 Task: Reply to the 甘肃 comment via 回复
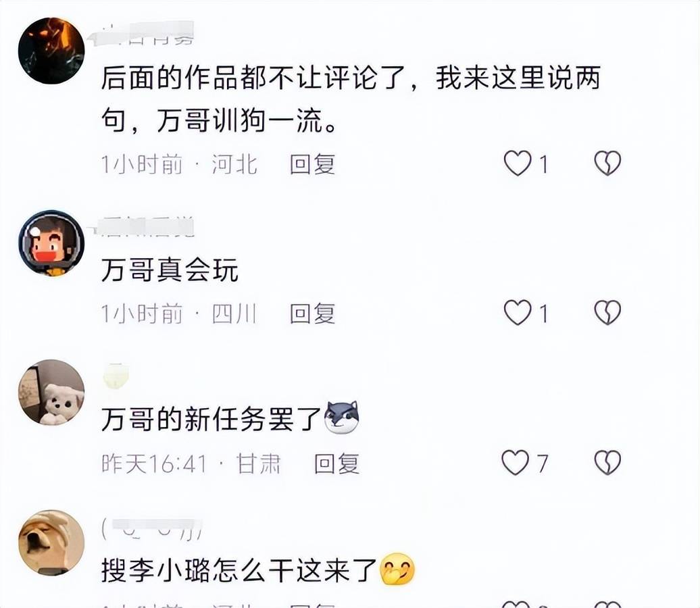tap(336, 463)
